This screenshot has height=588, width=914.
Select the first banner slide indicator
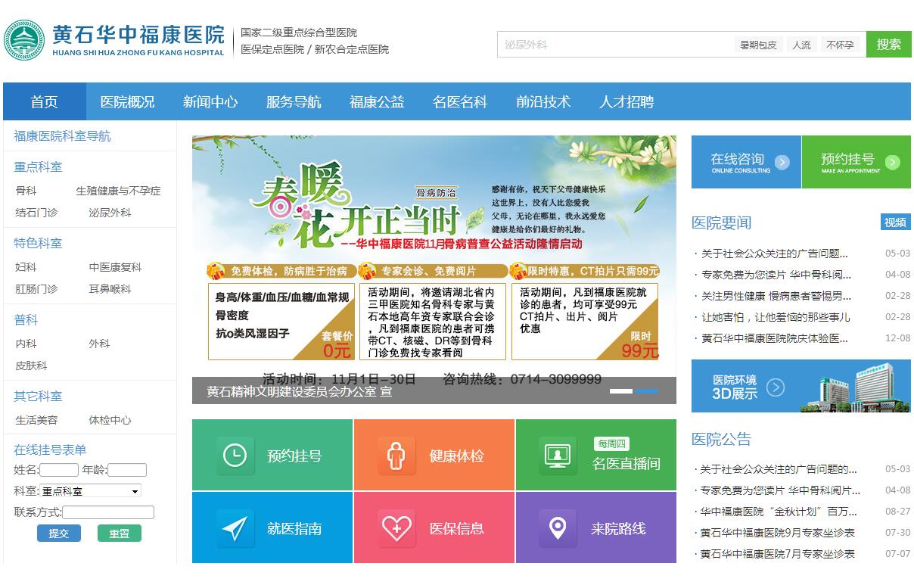click(620, 391)
